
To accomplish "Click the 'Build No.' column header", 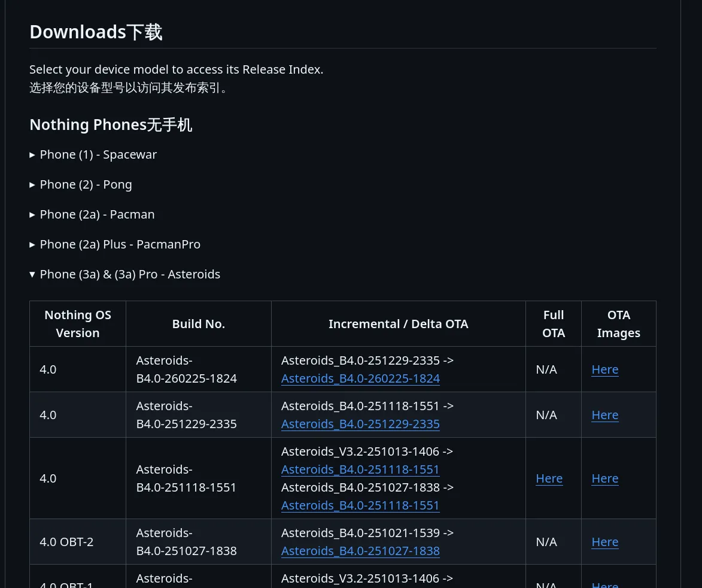I will [x=199, y=324].
